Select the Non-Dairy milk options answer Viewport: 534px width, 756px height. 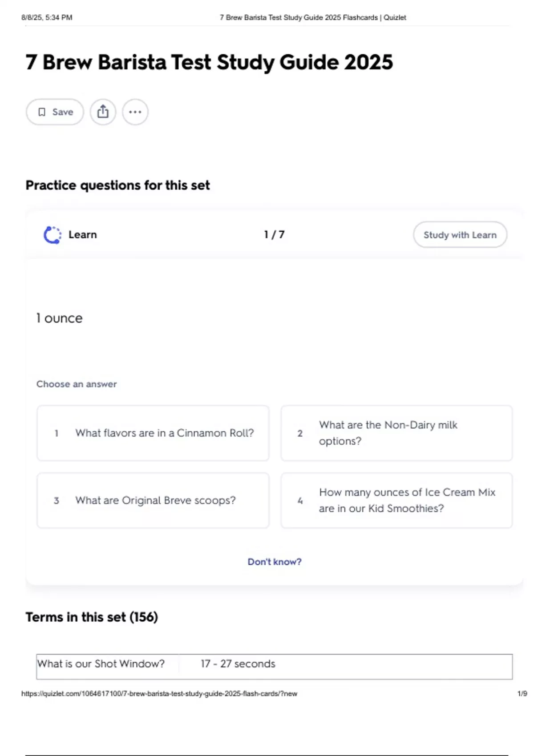(x=396, y=433)
